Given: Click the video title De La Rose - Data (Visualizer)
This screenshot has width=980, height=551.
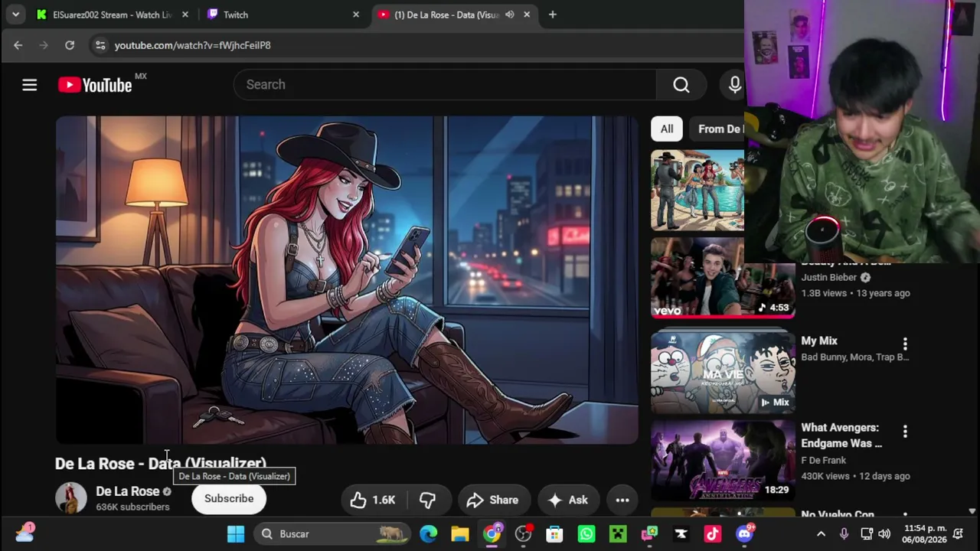Looking at the screenshot, I should tap(161, 463).
